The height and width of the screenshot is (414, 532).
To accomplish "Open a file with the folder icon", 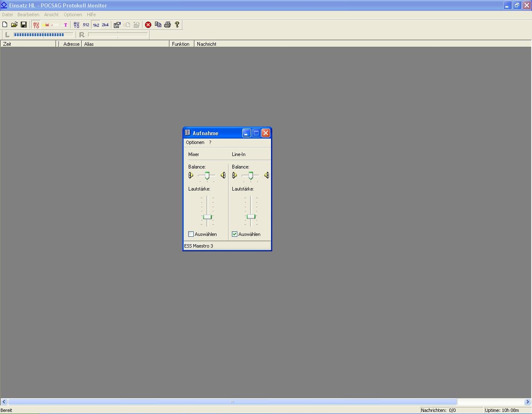I will [x=14, y=25].
